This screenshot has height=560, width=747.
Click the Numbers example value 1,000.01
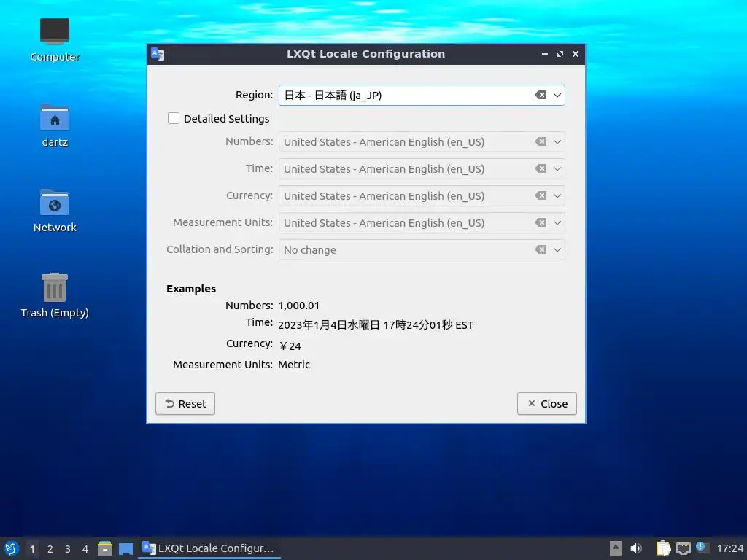298,306
